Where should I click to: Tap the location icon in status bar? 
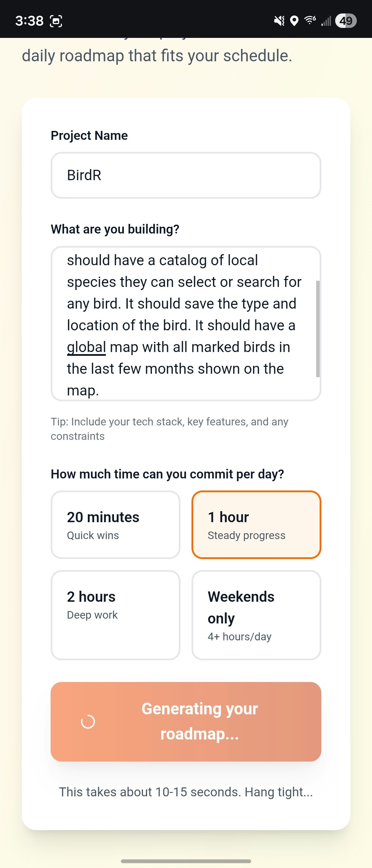294,21
